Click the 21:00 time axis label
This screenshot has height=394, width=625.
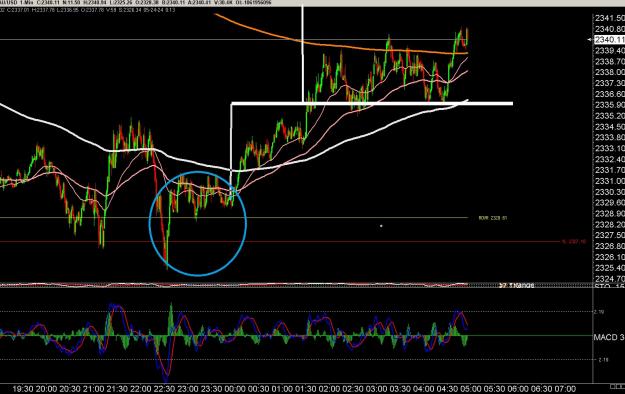94,388
